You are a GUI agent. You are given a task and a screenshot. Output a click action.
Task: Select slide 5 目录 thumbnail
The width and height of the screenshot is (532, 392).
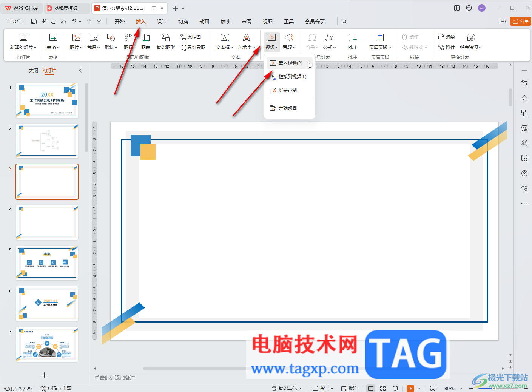[47, 263]
